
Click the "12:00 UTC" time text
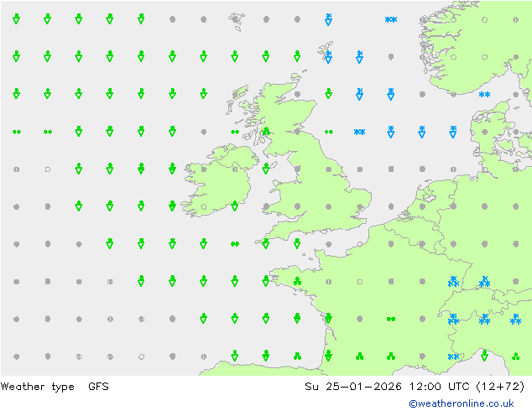tap(439, 386)
